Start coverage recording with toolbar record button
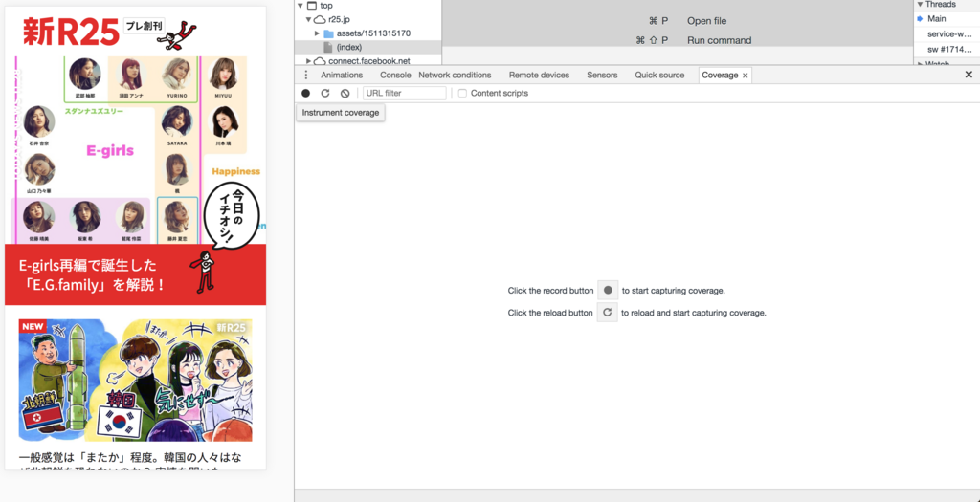Screen dimensions: 980x502 tap(305, 93)
